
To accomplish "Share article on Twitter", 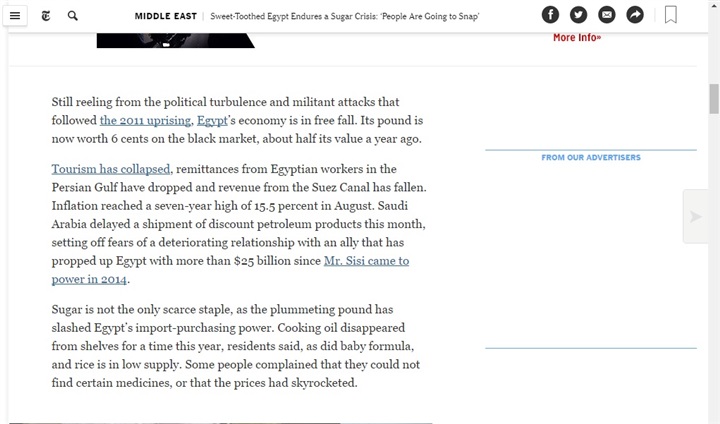I will [579, 15].
